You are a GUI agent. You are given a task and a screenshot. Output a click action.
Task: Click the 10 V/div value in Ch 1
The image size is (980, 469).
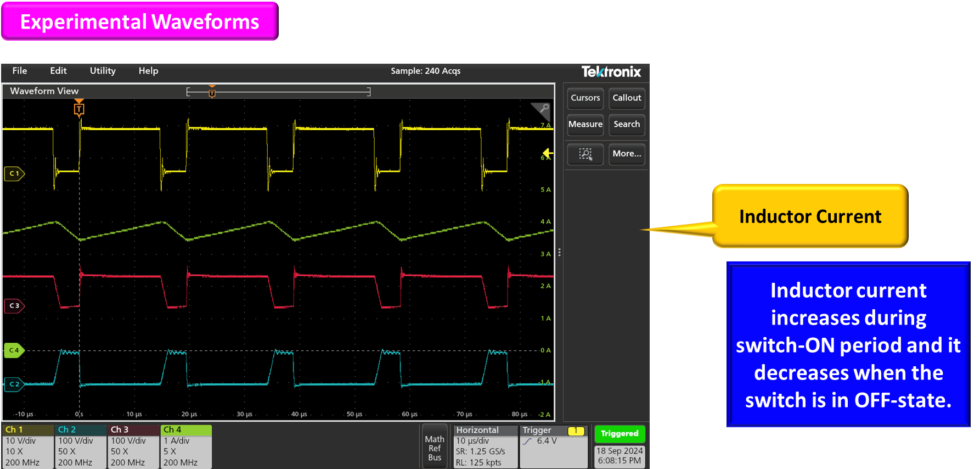[x=20, y=441]
